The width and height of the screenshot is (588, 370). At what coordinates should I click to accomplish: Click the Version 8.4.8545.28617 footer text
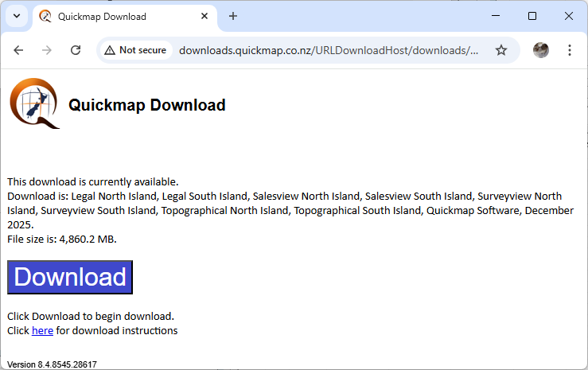(x=52, y=364)
